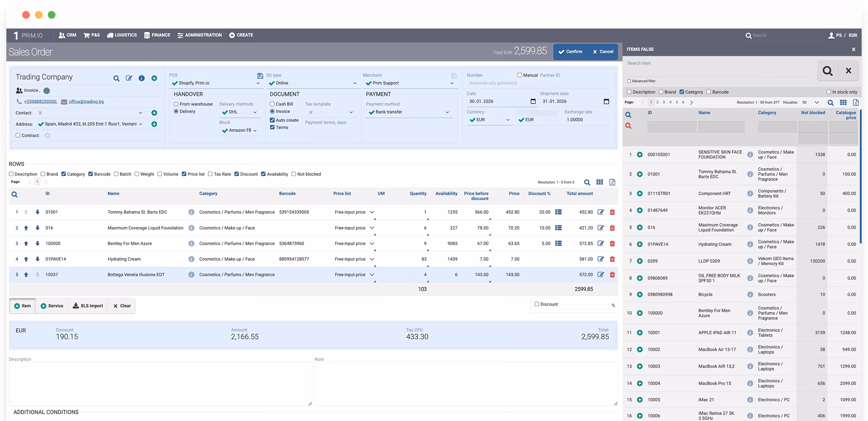The image size is (868, 421).
Task: Select From warehouse handover option
Action: 176,104
